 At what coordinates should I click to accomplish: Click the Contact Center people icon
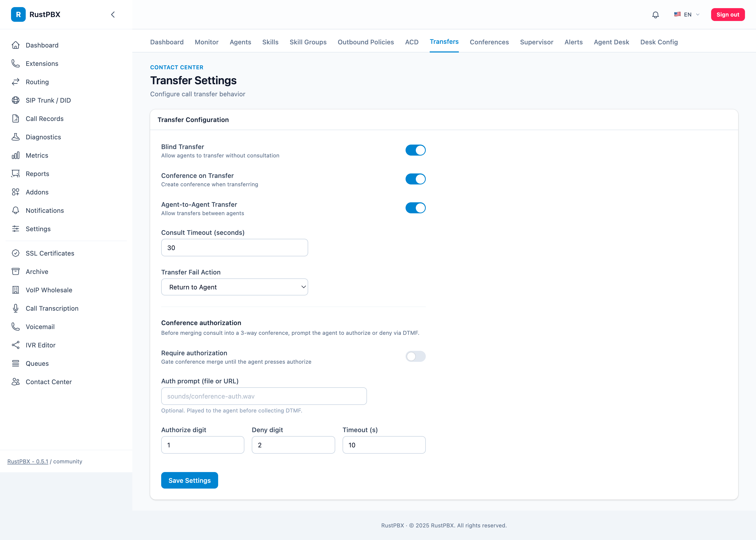pos(16,382)
